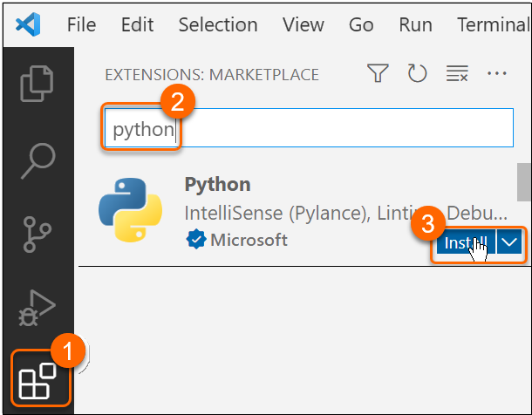Open the Go menu
The image size is (532, 415).
tap(361, 24)
